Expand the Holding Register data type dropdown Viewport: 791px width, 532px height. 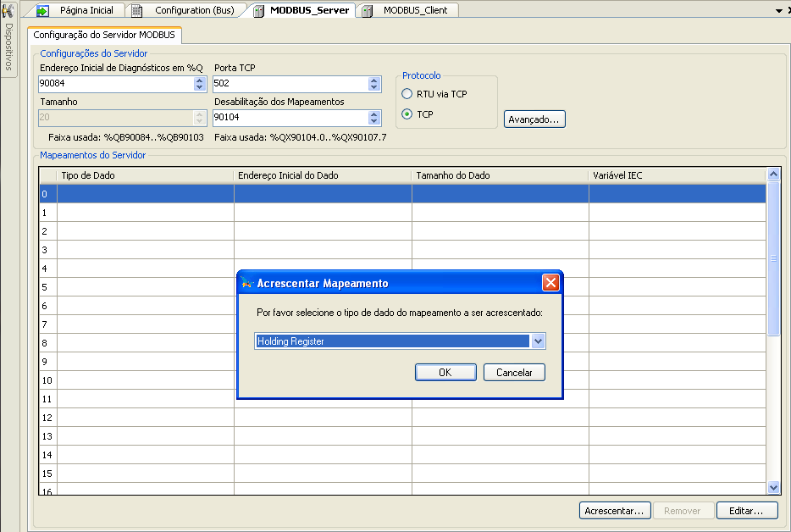point(538,341)
